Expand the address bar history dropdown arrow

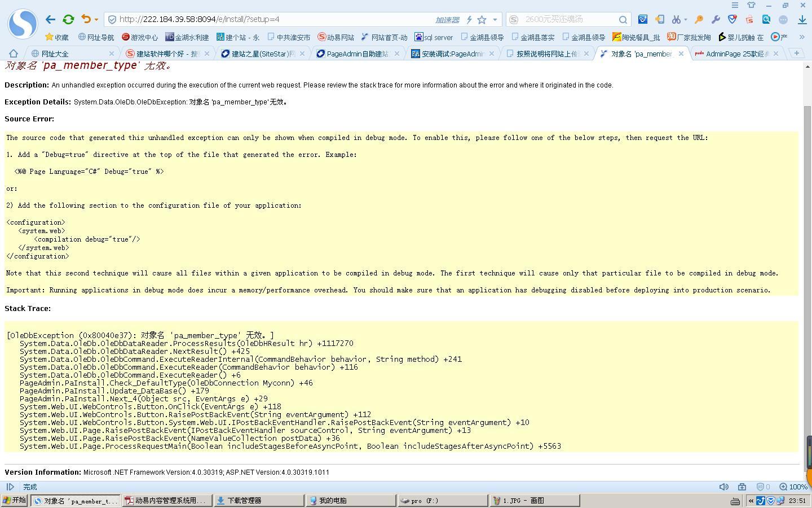[495, 20]
